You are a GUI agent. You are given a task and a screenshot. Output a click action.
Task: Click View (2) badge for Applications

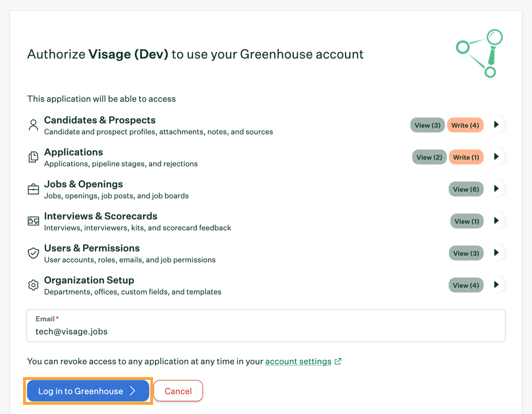pos(429,157)
